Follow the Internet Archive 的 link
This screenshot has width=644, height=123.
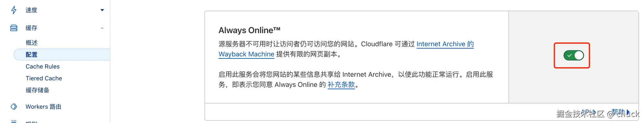pyautogui.click(x=445, y=44)
